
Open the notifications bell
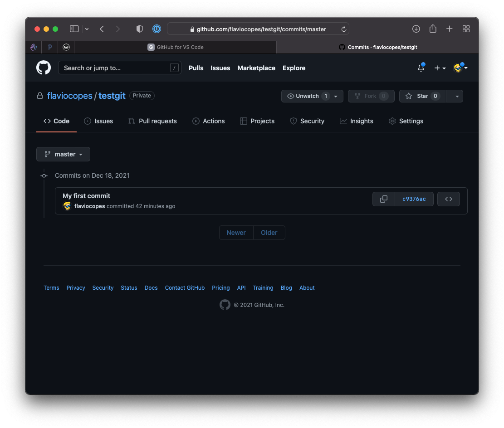[x=421, y=68]
